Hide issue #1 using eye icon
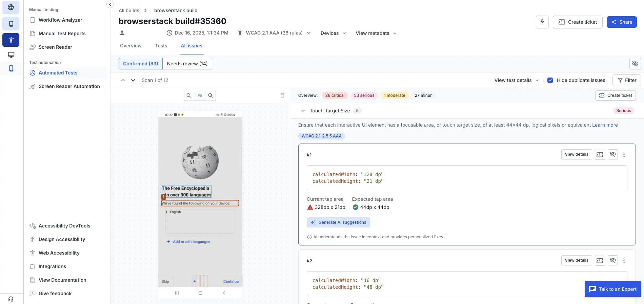This screenshot has width=644, height=304. pos(612,155)
